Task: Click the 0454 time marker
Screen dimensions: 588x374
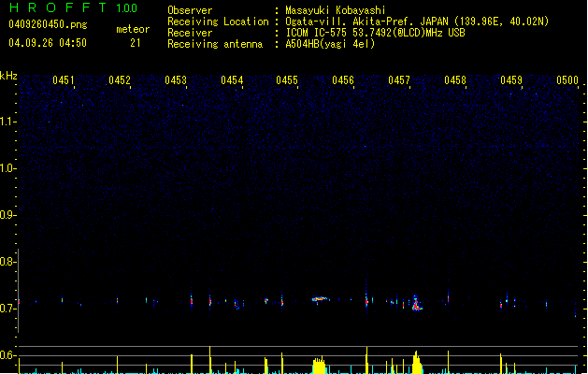Action: (x=232, y=80)
